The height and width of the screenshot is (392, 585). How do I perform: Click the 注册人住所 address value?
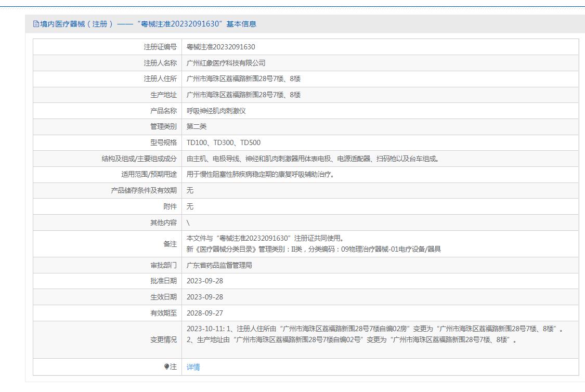coord(243,79)
